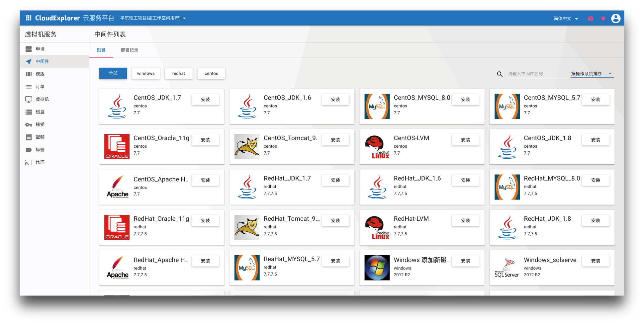Screen dimensions: 644x325
Task: Open 磁盘 in the sidebar
Action: coord(54,112)
